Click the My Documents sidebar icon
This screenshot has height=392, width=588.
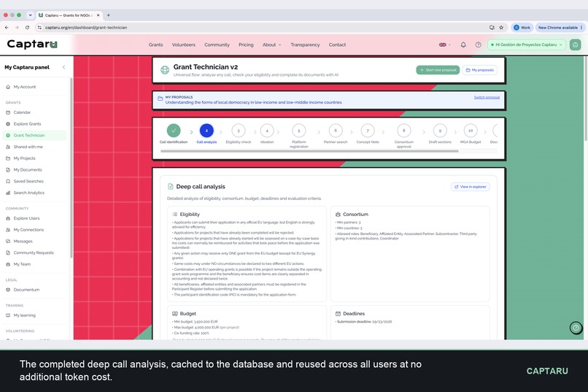tap(8, 170)
